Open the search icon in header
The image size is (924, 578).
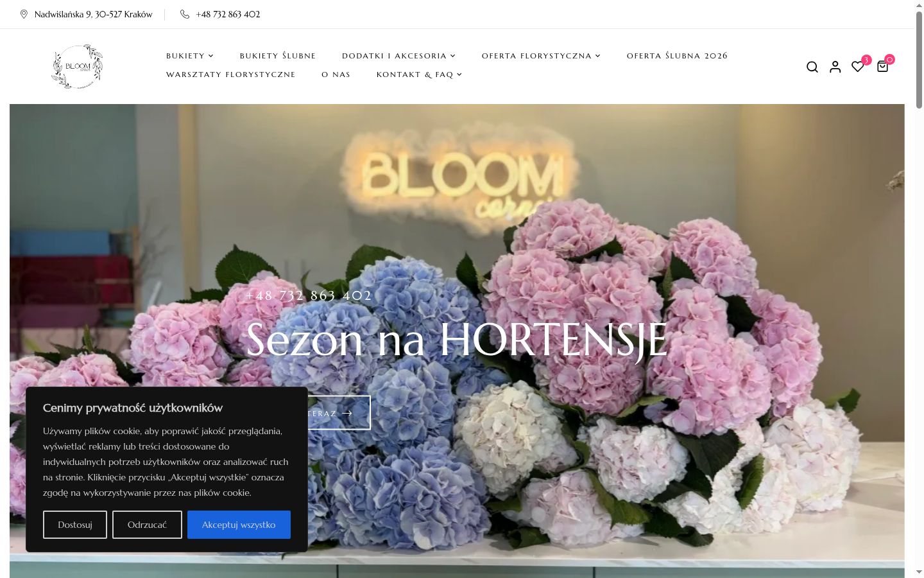[x=812, y=67]
